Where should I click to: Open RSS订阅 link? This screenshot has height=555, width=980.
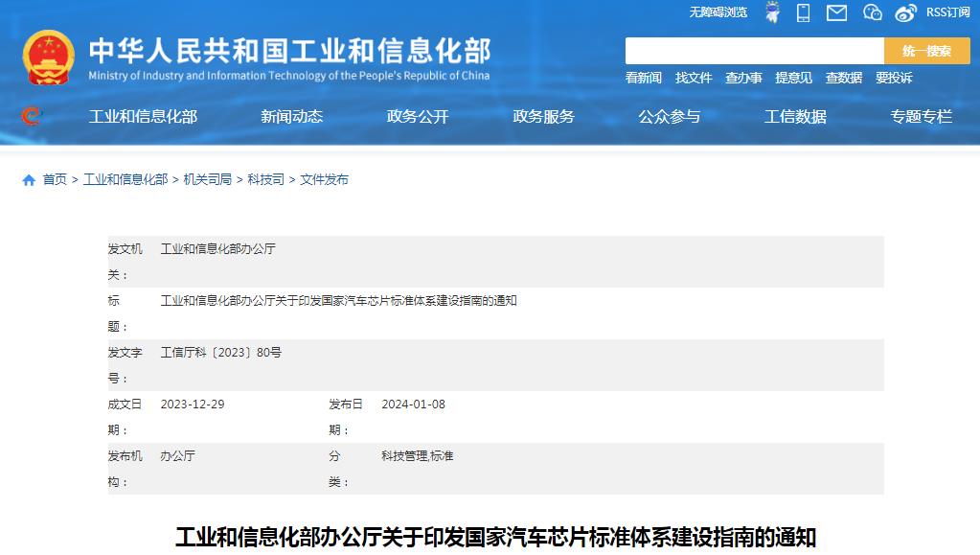tap(947, 12)
